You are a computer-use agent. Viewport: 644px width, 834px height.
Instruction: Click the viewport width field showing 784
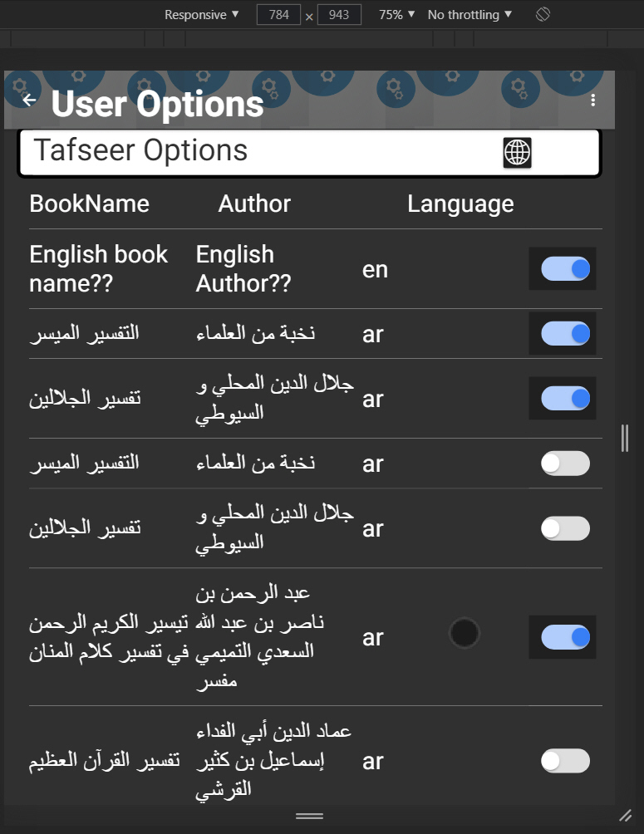tap(278, 15)
